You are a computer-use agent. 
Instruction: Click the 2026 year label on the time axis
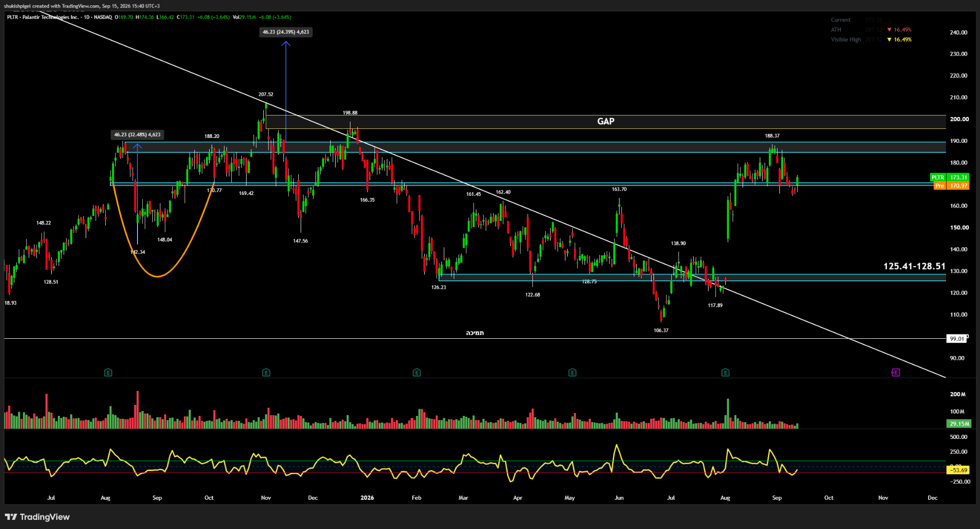[367, 498]
